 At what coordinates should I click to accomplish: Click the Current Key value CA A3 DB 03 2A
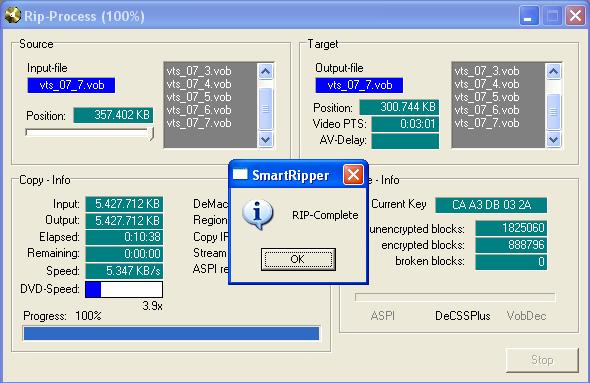pyautogui.click(x=491, y=205)
